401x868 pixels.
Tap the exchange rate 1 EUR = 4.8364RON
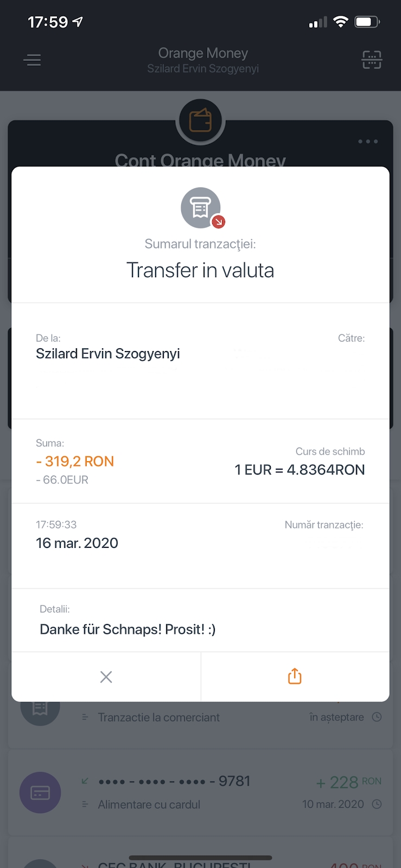click(300, 470)
